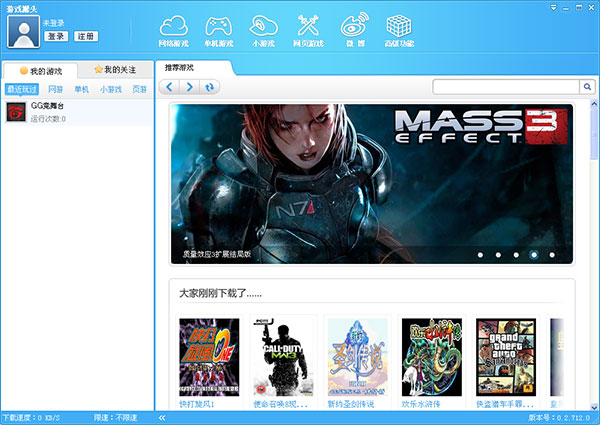Open the 高级功能 cube icon
The image size is (600, 425).
399,31
